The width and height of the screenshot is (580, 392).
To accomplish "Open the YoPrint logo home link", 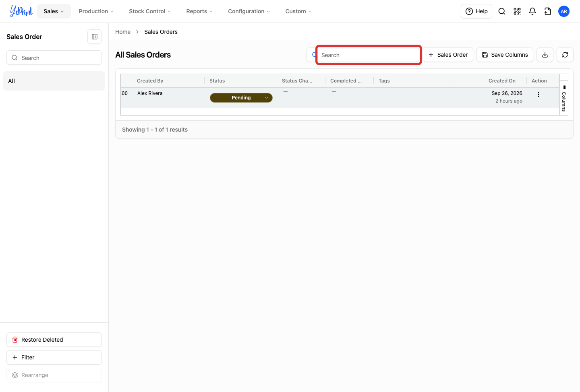I will [x=21, y=11].
